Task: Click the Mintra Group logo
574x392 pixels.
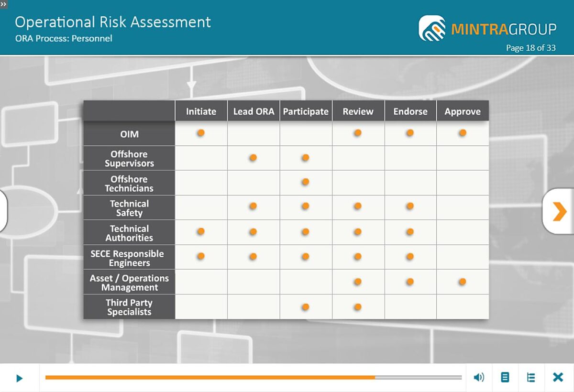Action: point(487,28)
